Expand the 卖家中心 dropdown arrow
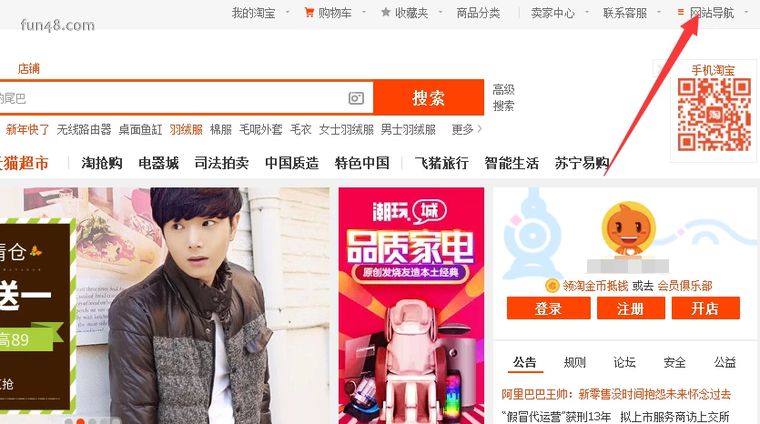Image resolution: width=760 pixels, height=424 pixels. coord(587,13)
